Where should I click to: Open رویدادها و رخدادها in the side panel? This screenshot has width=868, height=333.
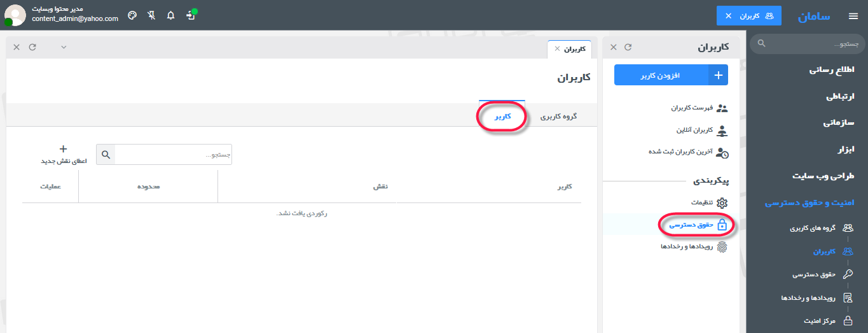click(686, 246)
